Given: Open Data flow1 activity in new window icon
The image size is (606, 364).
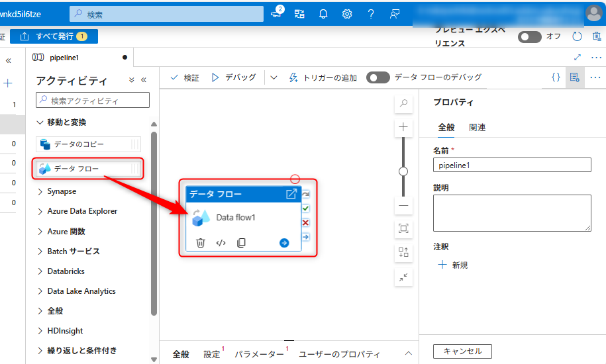Looking at the screenshot, I should [x=291, y=194].
